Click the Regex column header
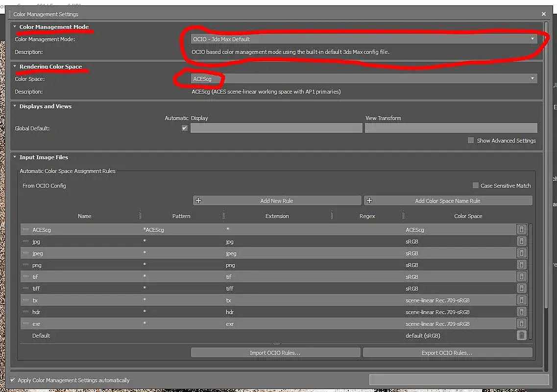Viewport: 557px width, 392px height. coord(367,216)
